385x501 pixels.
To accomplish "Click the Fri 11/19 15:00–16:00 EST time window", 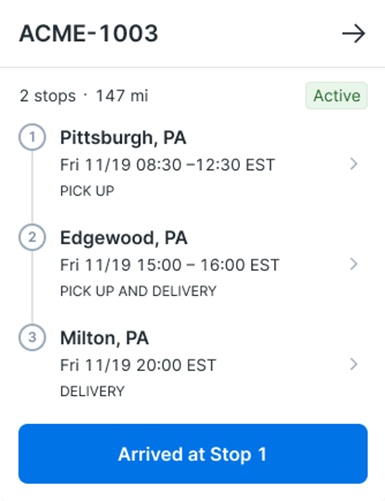I will pyautogui.click(x=170, y=265).
